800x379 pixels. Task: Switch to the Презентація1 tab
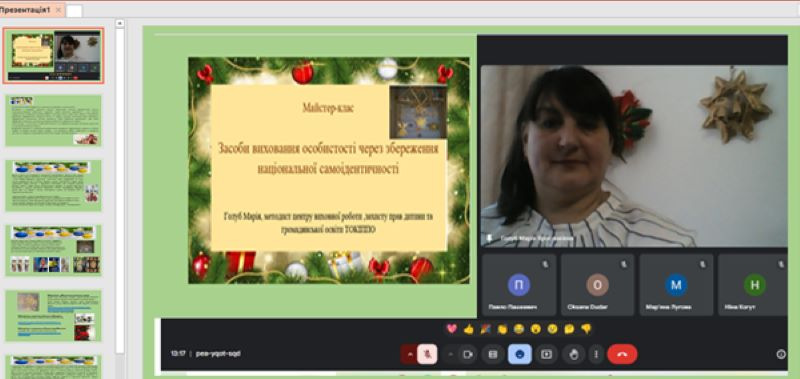(25, 10)
